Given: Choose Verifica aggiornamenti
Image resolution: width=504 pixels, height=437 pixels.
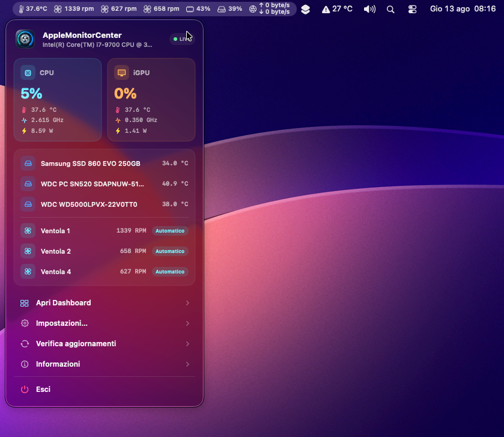Looking at the screenshot, I should [105, 344].
